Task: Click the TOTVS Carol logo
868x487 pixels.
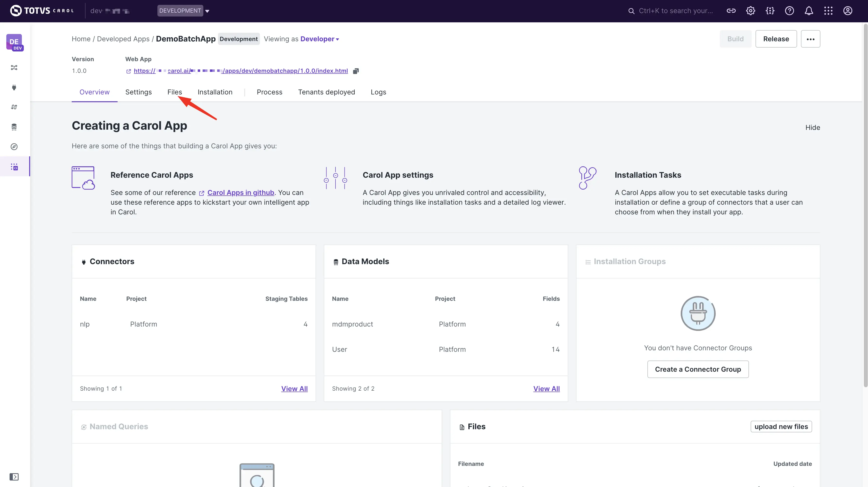Action: point(42,11)
